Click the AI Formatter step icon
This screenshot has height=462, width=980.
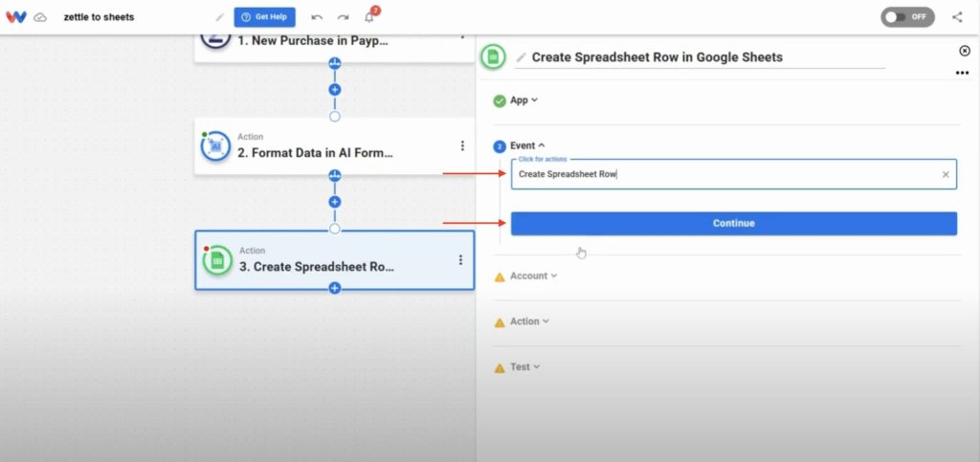[215, 146]
